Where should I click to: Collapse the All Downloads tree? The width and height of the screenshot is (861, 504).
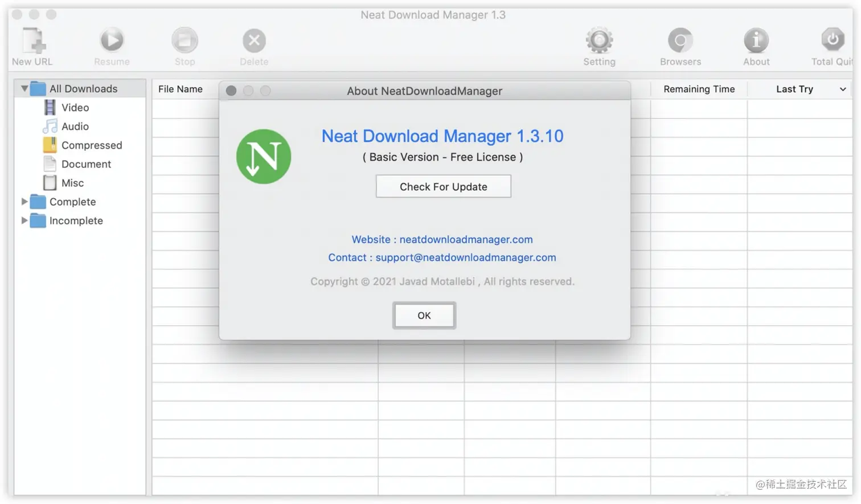(24, 88)
